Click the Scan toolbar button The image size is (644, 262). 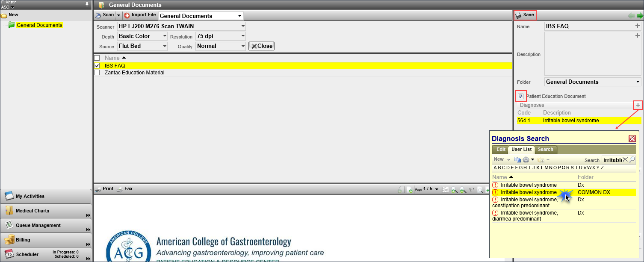tap(105, 15)
